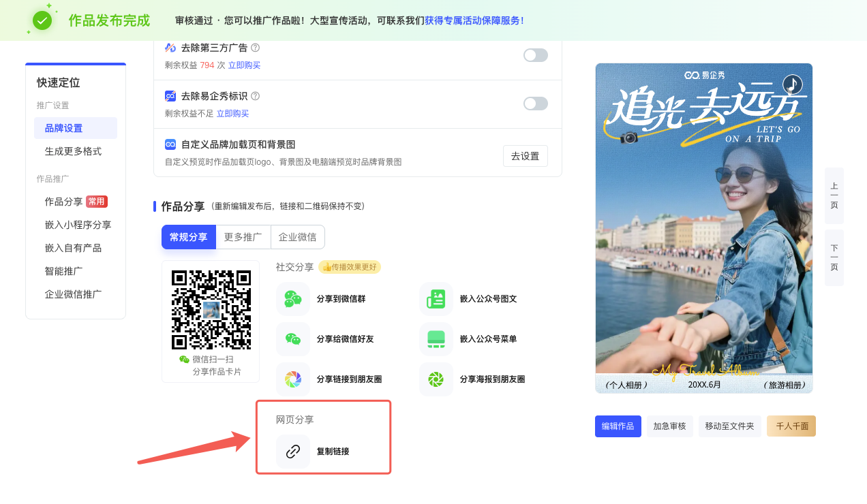Click the share link to Moments icon

(293, 379)
